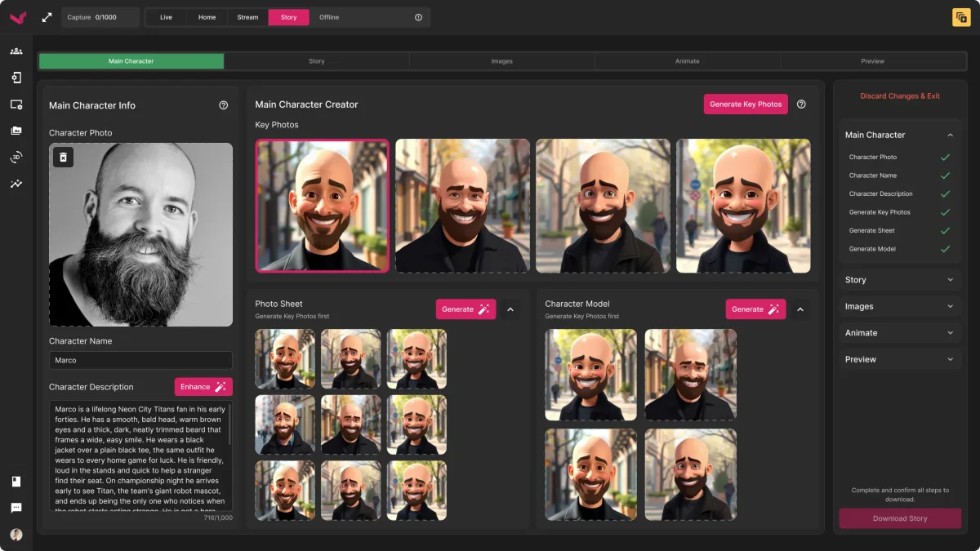Viewport: 980px width, 551px height.
Task: Open the device import icon in sidebar
Action: [x=16, y=78]
